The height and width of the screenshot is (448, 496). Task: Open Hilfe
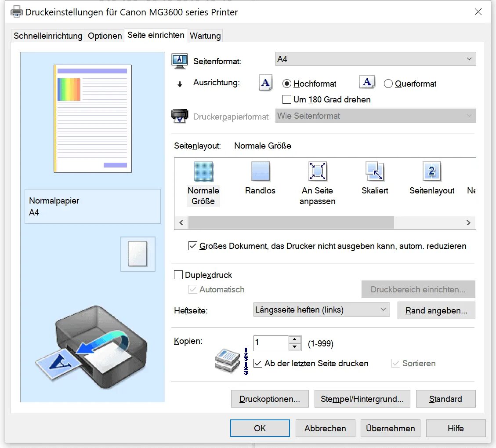[456, 428]
